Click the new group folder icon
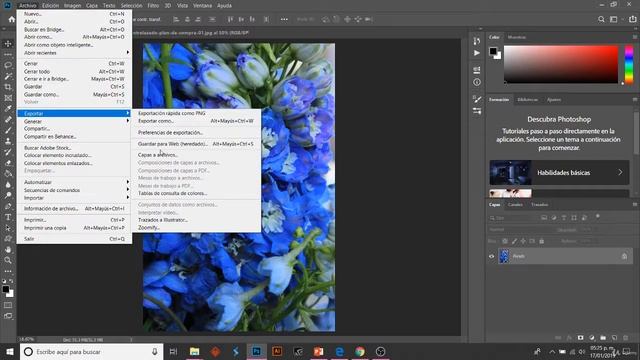Image resolution: width=640 pixels, height=360 pixels. 603,338
